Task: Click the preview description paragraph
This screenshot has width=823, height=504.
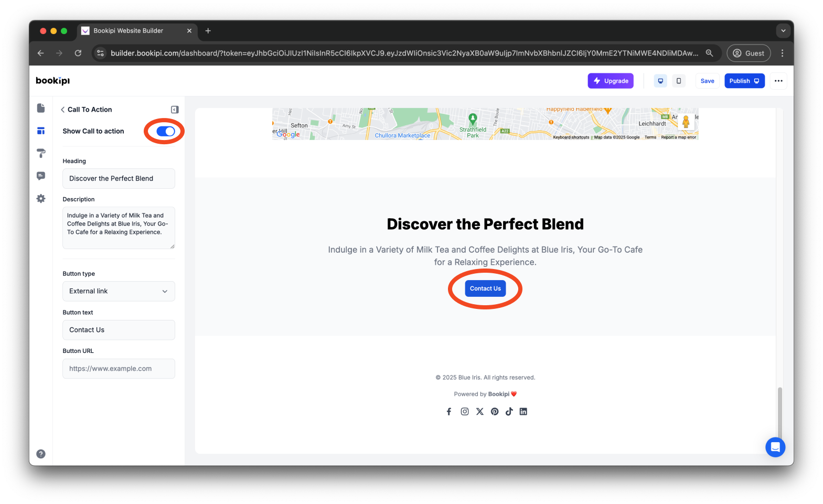Action: pyautogui.click(x=485, y=256)
